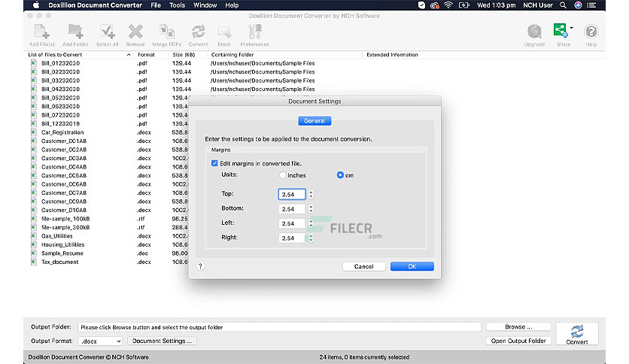Image resolution: width=629 pixels, height=364 pixels.
Task: Click the battery status icon
Action: point(464,5)
